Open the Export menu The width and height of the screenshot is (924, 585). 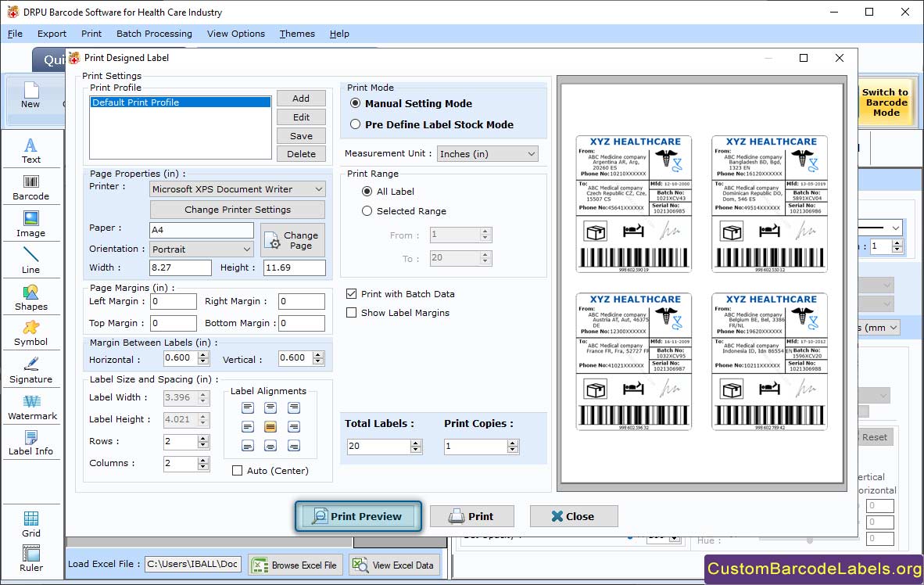pos(52,34)
